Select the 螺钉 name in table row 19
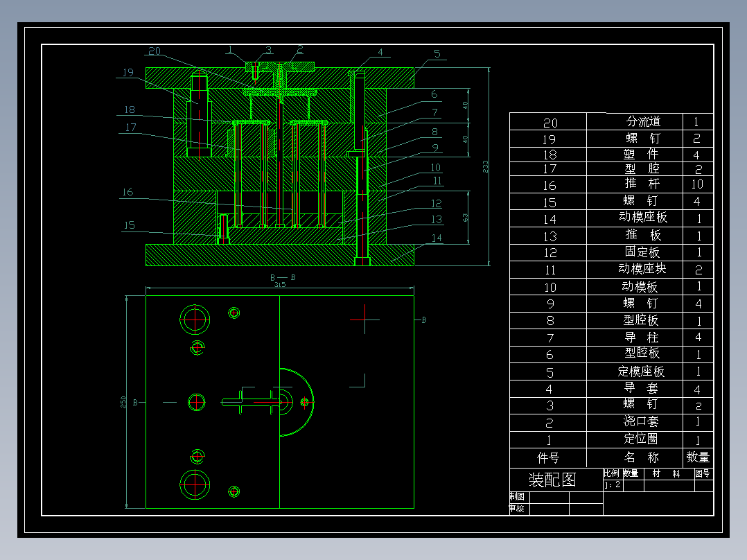The height and width of the screenshot is (560, 747). tap(642, 138)
